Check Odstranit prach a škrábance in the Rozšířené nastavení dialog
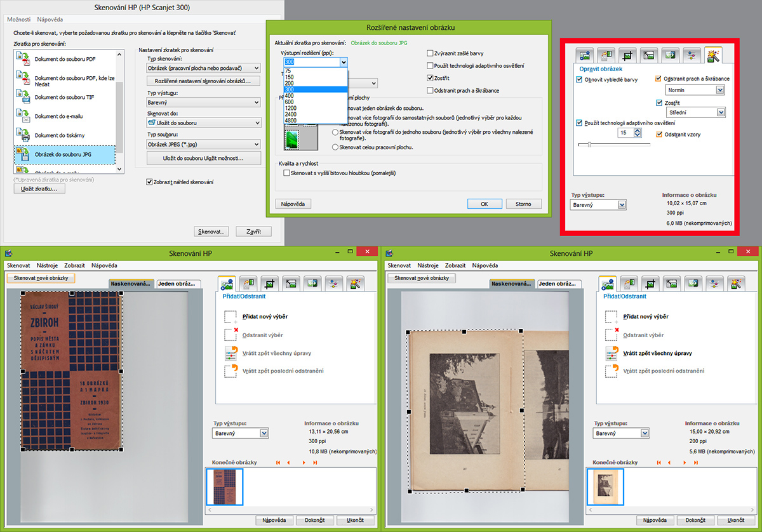Screen dimensions: 762x532 coord(431,91)
